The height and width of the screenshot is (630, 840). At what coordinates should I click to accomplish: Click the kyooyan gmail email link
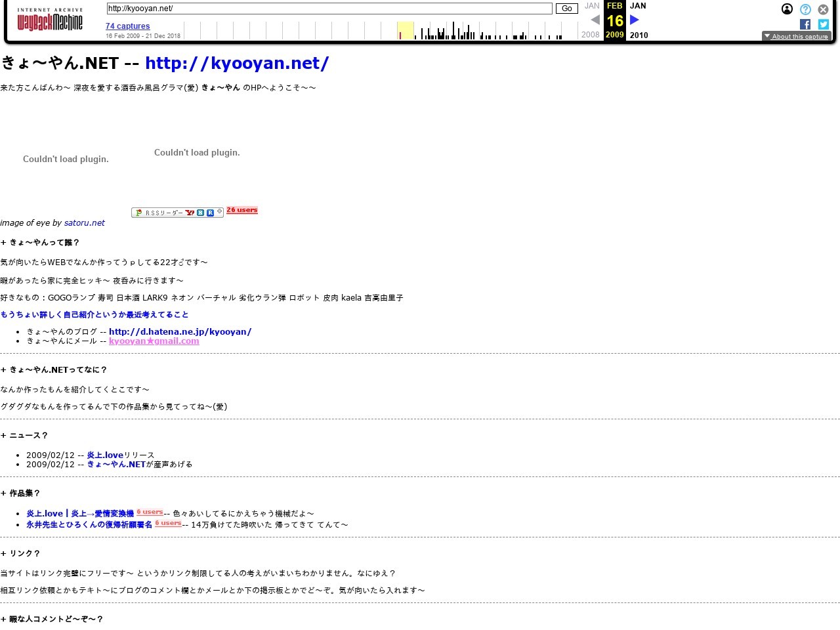(154, 341)
